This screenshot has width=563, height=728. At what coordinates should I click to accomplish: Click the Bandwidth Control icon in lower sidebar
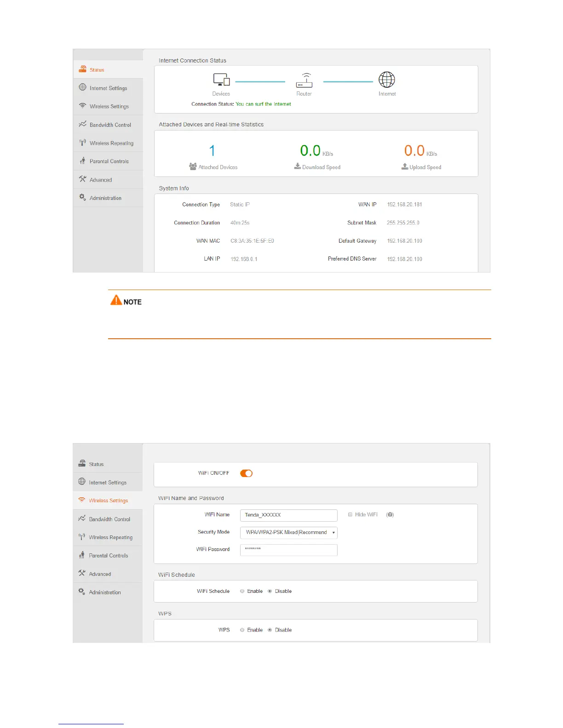pyautogui.click(x=82, y=518)
